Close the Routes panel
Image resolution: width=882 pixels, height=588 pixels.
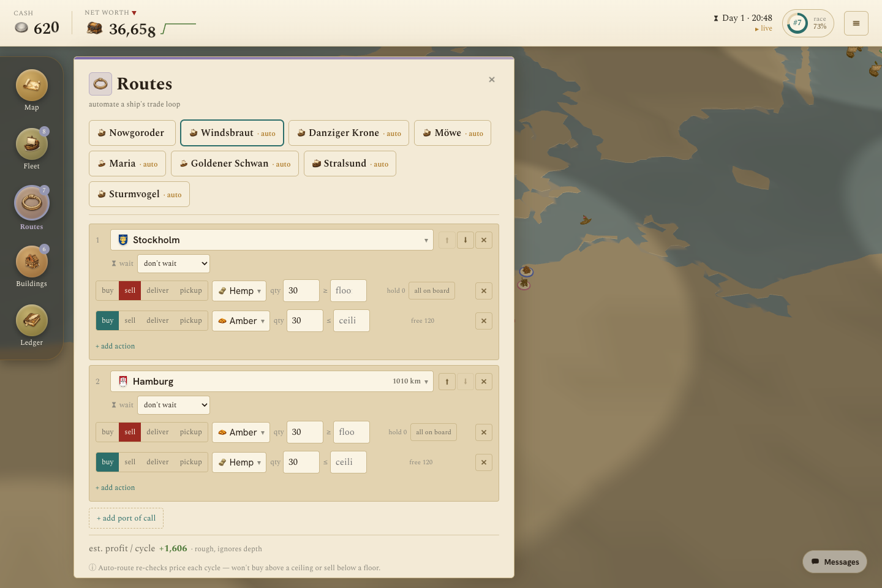pos(492,80)
